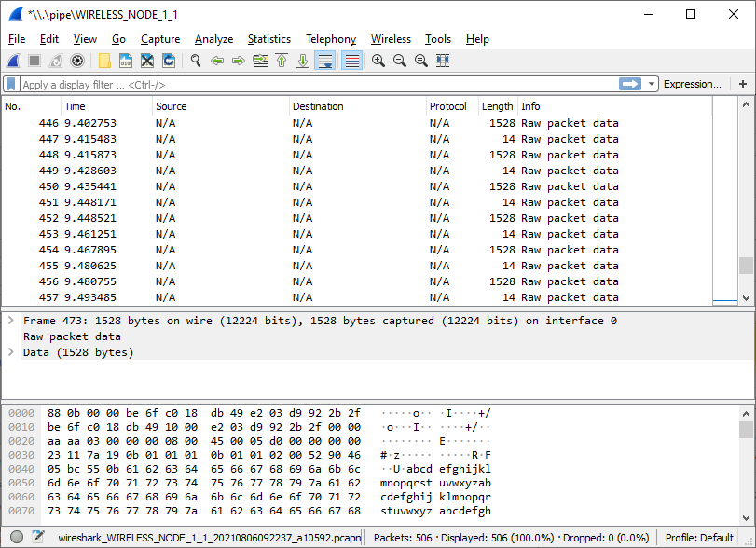Open recent display filters dropdown
The width and height of the screenshot is (756, 548).
pyautogui.click(x=652, y=85)
